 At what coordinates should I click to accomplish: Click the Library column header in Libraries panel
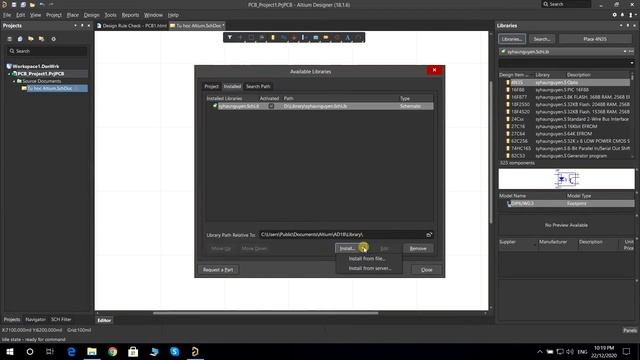(543, 75)
